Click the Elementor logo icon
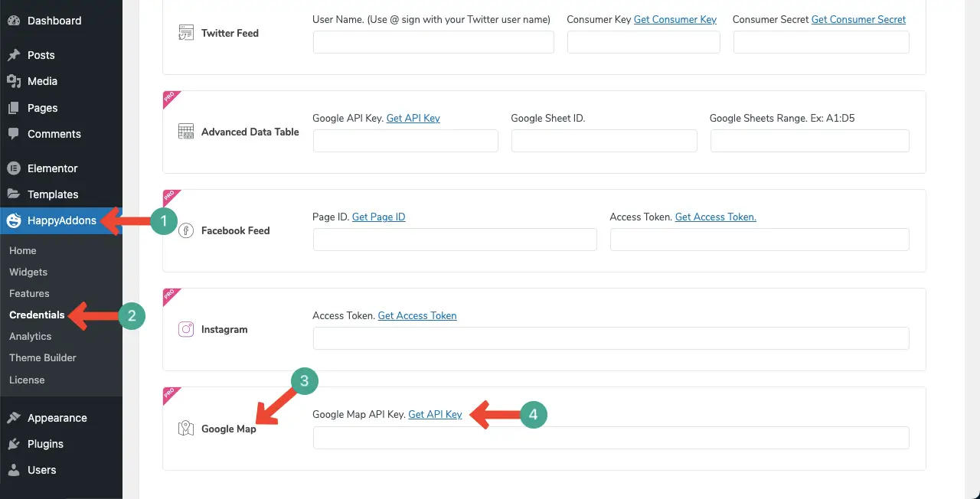The image size is (980, 499). click(x=14, y=168)
